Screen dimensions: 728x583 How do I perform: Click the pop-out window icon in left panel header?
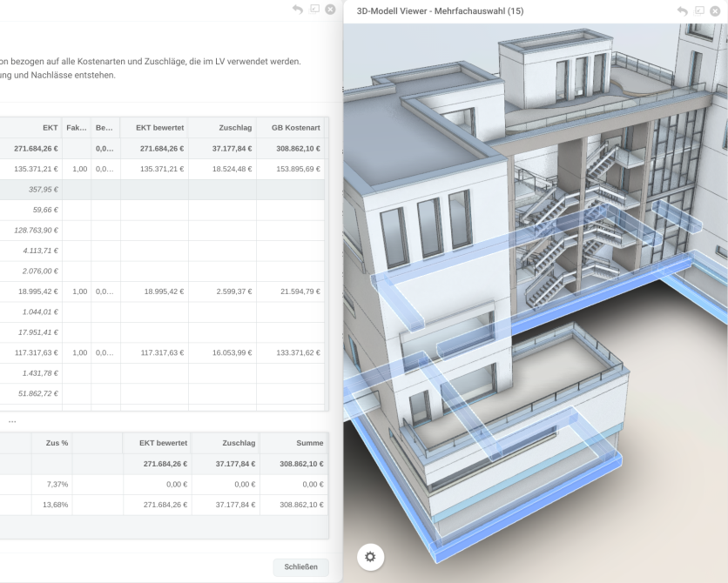click(314, 10)
